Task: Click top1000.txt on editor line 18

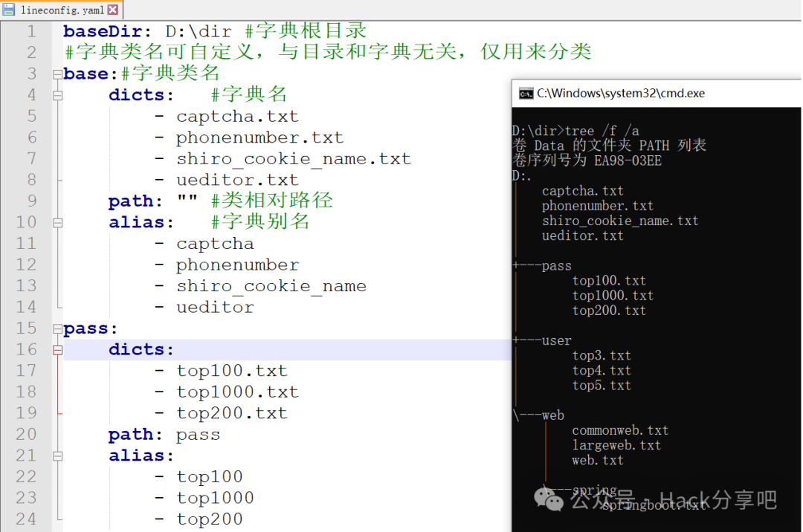Action: click(x=236, y=392)
